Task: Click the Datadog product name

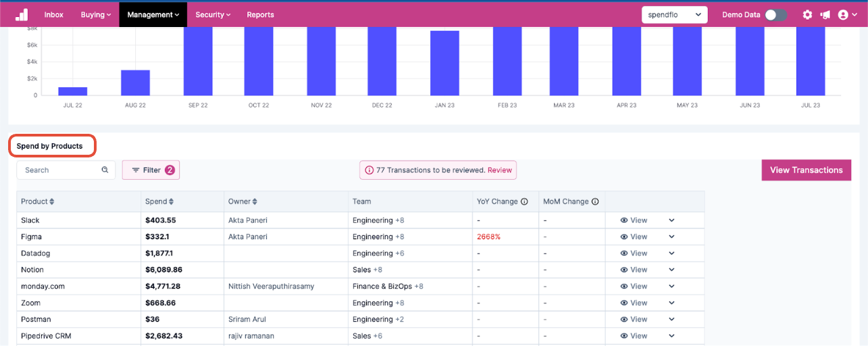Action: (x=36, y=253)
